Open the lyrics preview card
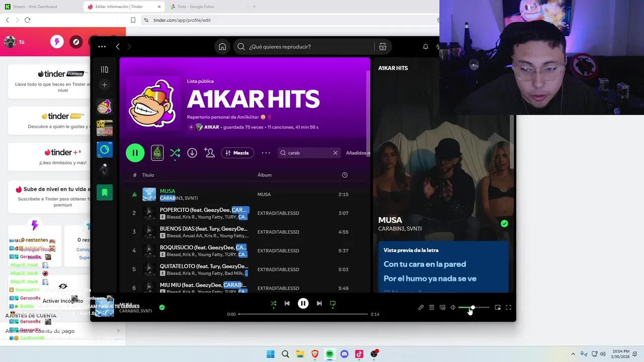 click(x=443, y=266)
